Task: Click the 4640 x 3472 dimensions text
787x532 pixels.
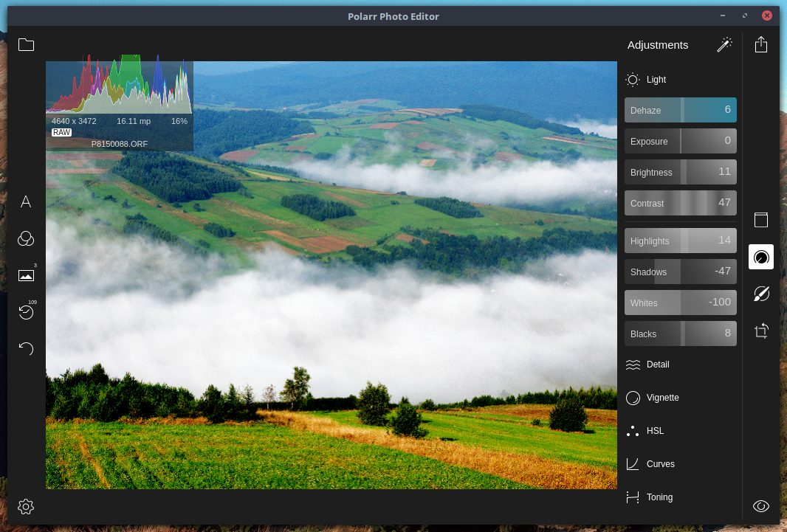Action: [x=74, y=121]
